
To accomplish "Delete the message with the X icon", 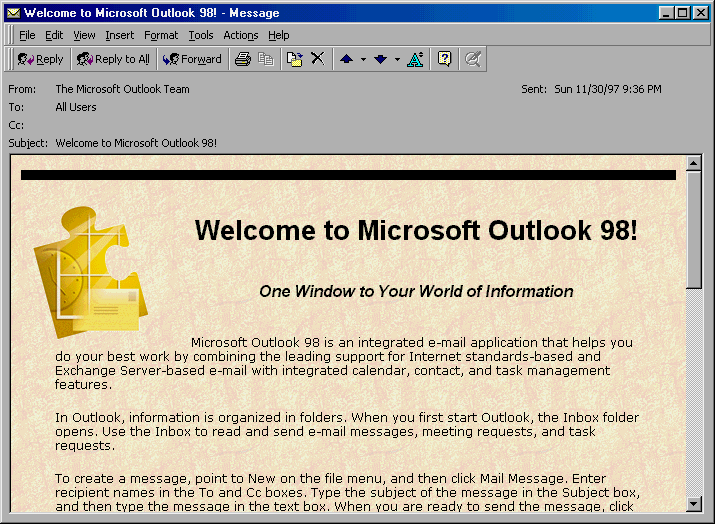I will 317,59.
